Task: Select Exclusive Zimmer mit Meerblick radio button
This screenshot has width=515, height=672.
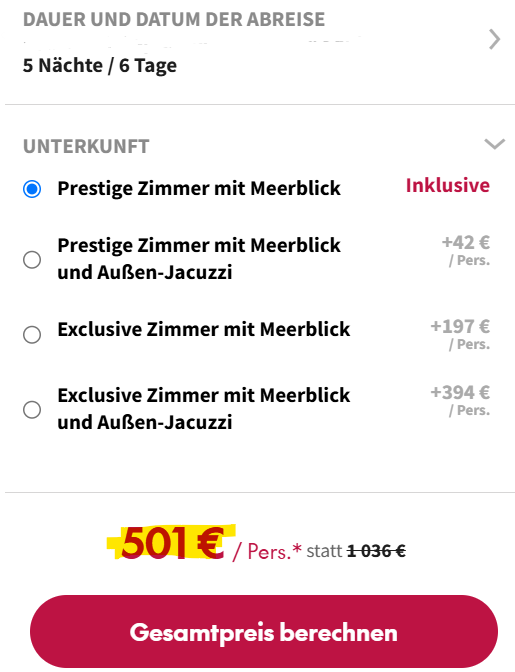Action: coord(32,334)
